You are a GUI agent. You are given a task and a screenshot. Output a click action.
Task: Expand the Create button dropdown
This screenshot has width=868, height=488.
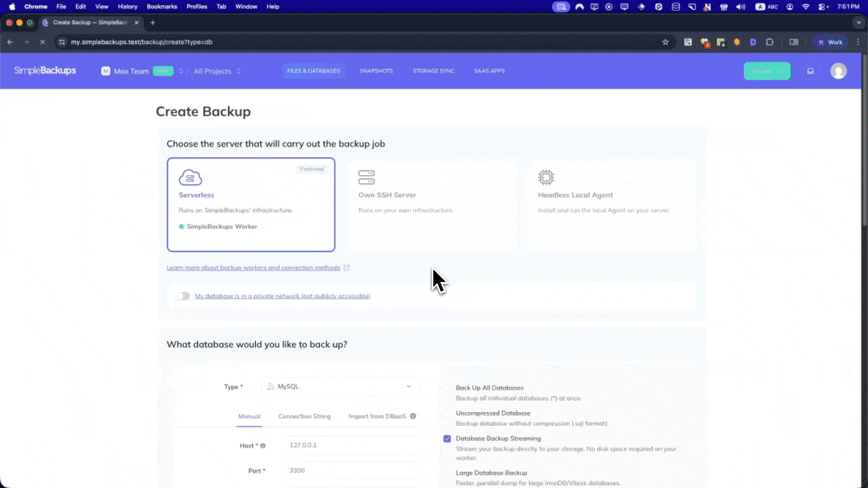click(781, 71)
